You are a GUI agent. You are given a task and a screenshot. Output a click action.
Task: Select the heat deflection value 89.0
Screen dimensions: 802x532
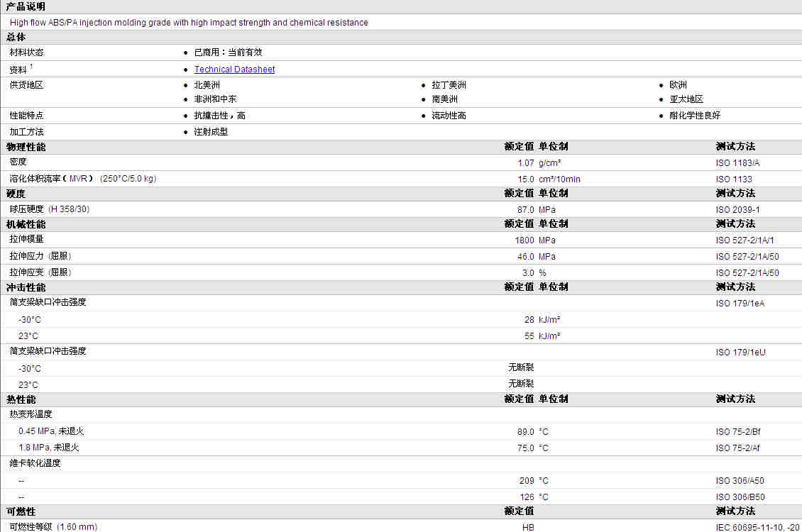[525, 432]
